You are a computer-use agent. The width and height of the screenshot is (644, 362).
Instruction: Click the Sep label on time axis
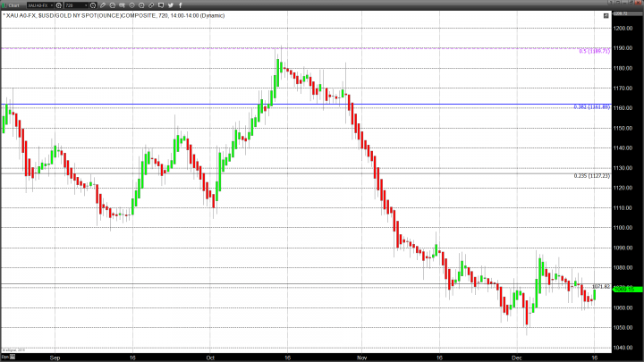click(55, 358)
